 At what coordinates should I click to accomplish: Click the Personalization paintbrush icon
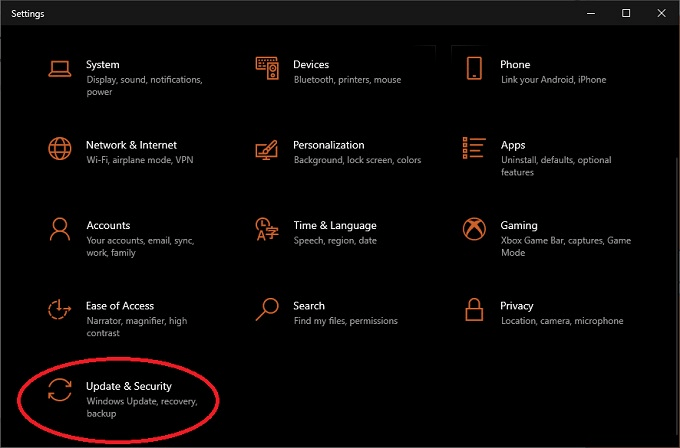(266, 149)
